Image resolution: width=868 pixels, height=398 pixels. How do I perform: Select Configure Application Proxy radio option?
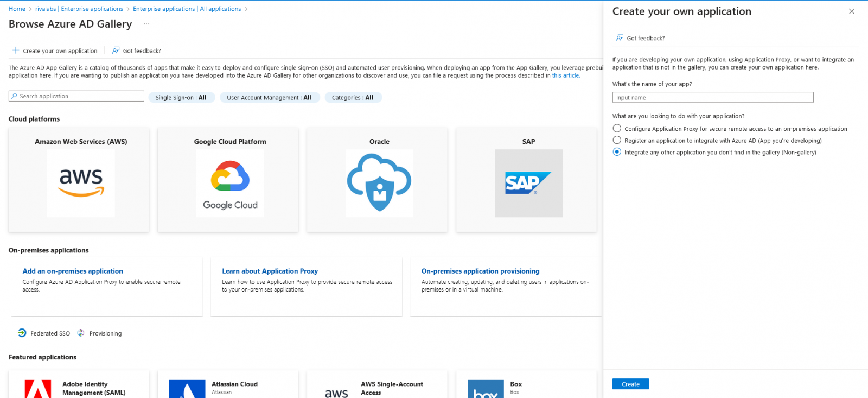click(617, 129)
